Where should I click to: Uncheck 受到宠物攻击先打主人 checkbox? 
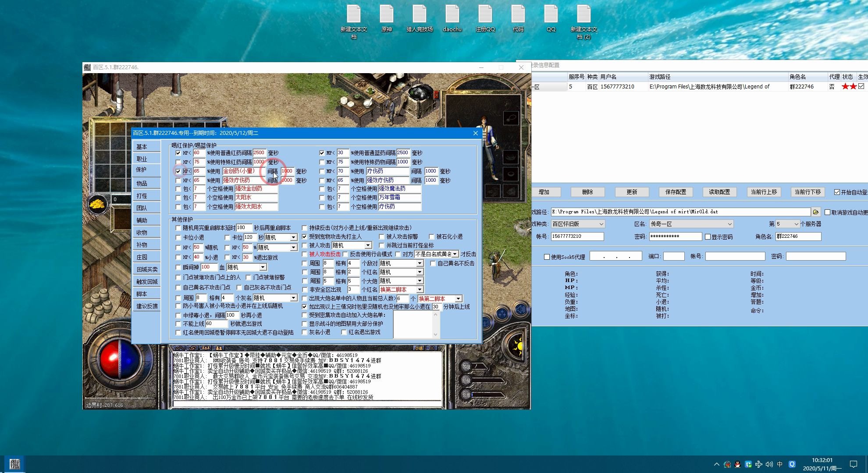304,236
